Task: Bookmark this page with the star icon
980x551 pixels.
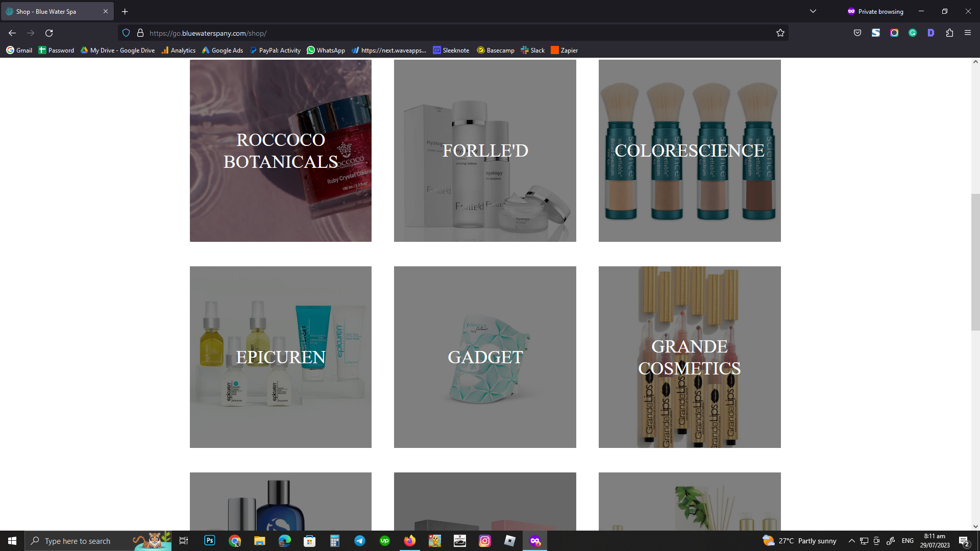Action: (x=780, y=33)
